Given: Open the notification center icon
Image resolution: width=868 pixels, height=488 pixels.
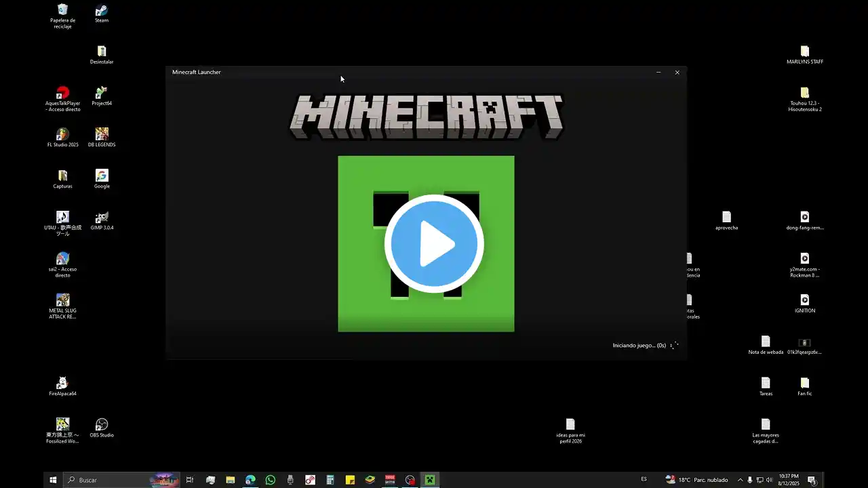Looking at the screenshot, I should click(811, 480).
